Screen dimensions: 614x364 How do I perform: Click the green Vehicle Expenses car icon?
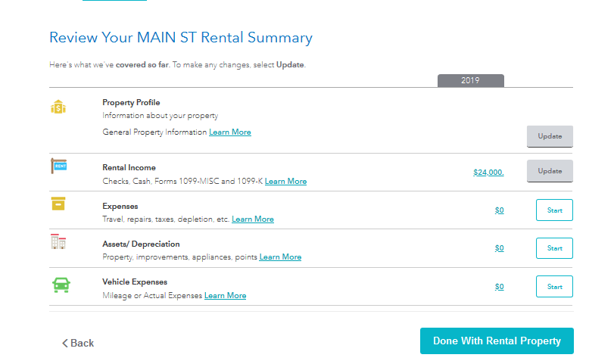[x=61, y=285]
